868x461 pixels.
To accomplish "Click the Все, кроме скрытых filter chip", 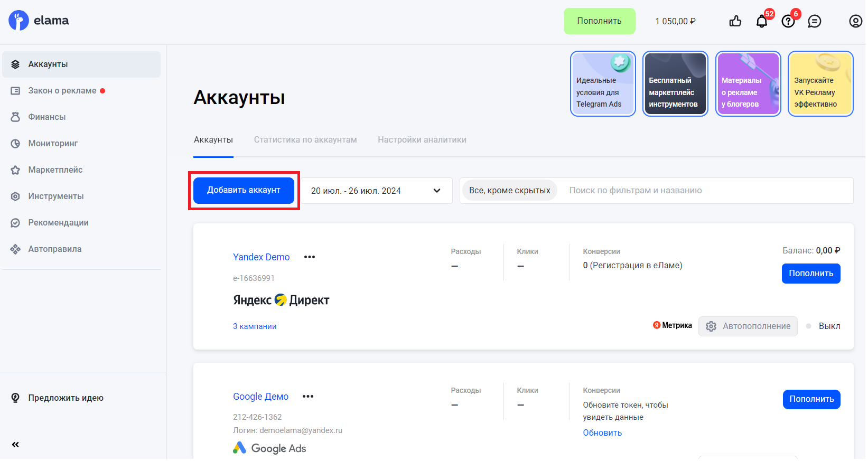I will point(510,191).
